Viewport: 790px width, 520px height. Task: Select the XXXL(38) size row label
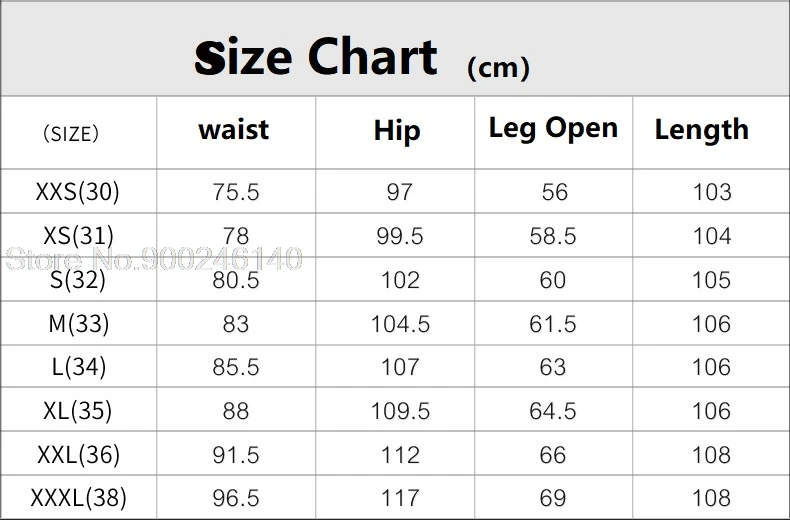tap(79, 498)
